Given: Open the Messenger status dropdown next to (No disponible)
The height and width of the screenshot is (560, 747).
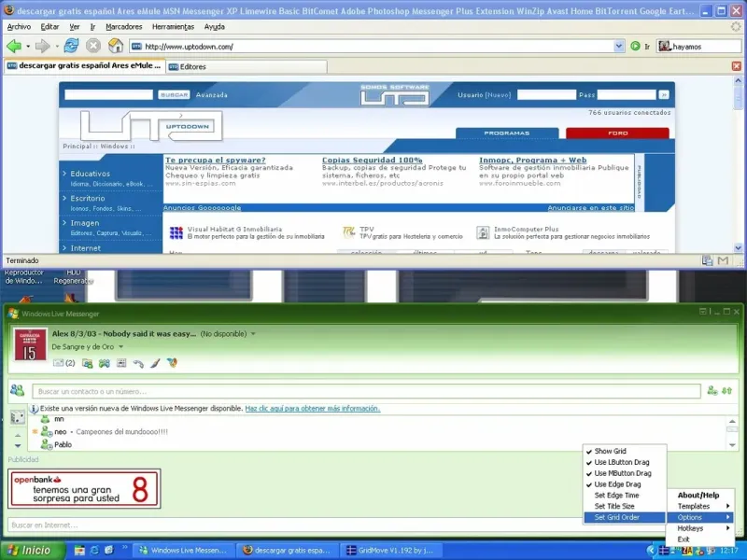Looking at the screenshot, I should (x=253, y=334).
